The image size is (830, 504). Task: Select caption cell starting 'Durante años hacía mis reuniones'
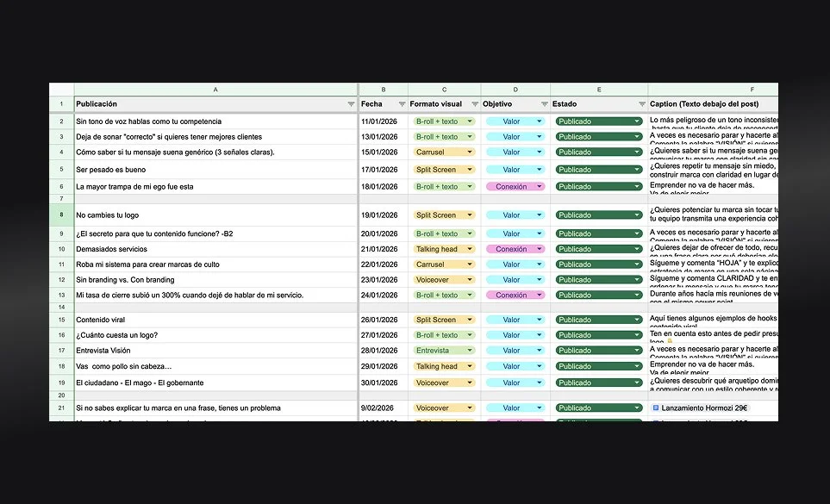tap(713, 296)
